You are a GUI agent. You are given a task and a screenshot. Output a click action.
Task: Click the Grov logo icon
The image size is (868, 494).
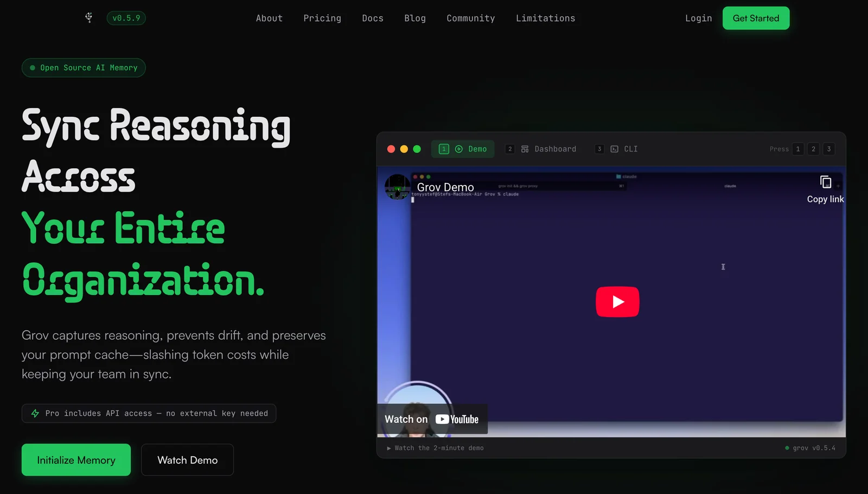tap(89, 18)
